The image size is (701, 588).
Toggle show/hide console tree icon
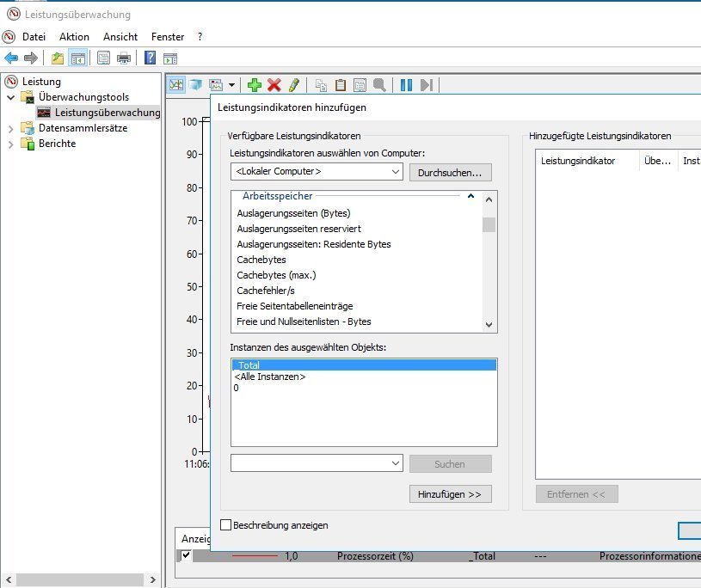click(x=77, y=58)
